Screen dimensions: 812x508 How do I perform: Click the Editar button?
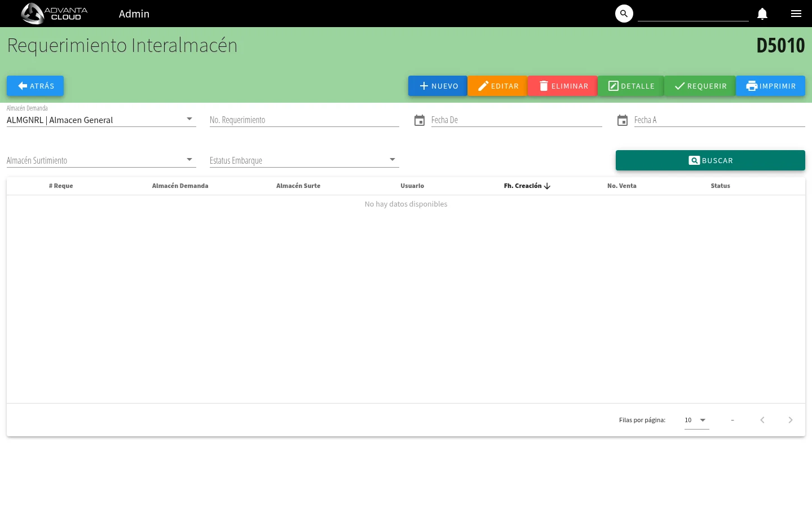[497, 86]
